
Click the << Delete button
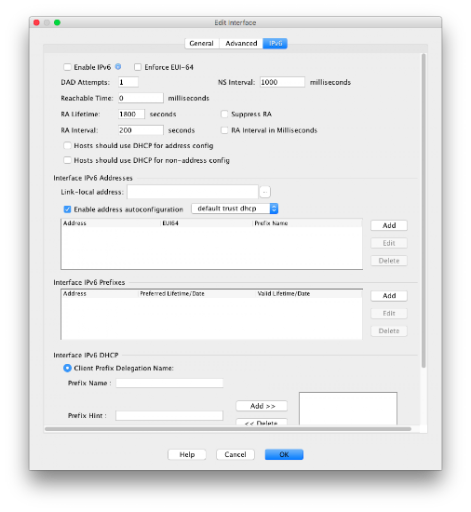pos(262,422)
